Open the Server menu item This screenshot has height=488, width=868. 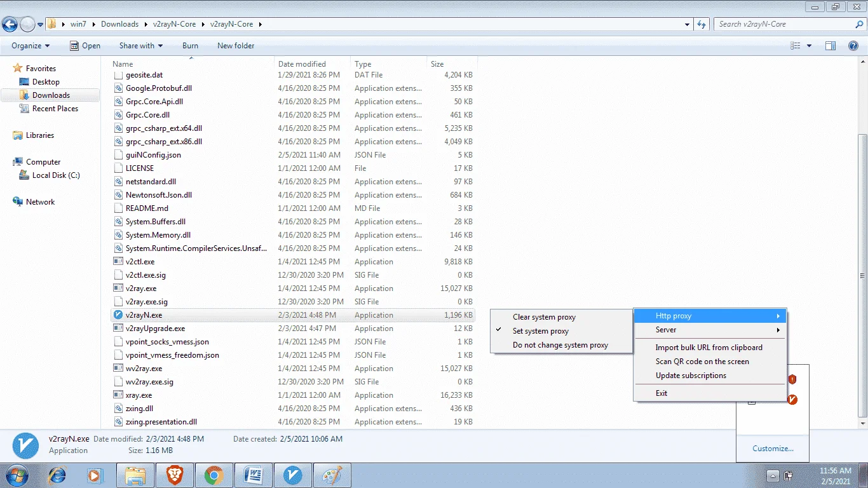click(x=710, y=330)
